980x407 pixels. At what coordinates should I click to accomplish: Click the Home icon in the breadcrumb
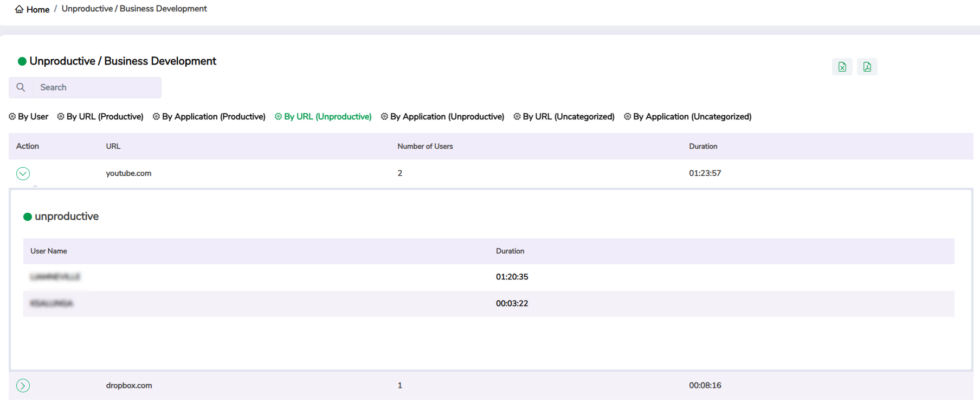point(19,9)
